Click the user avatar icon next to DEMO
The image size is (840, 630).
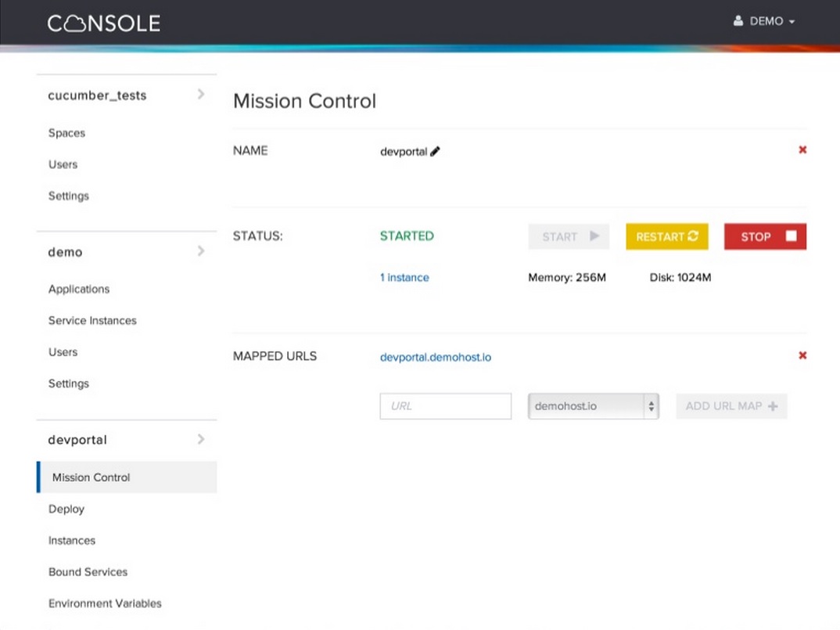[x=738, y=21]
